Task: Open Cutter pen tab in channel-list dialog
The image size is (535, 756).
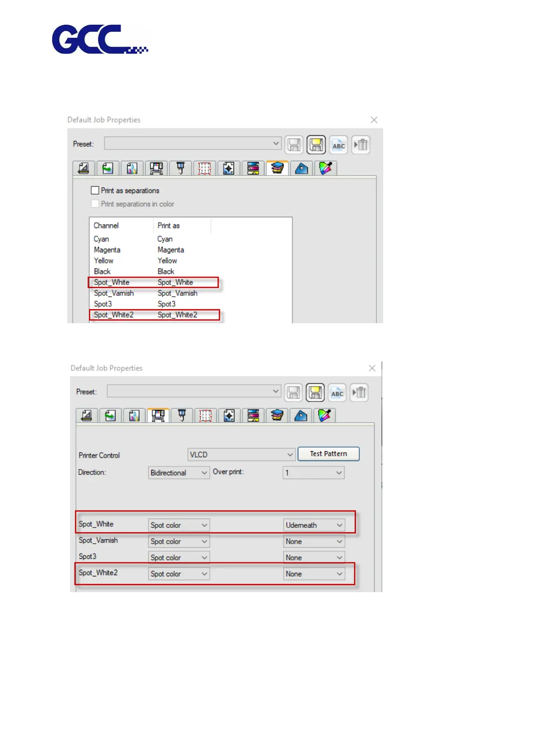Action: coord(181,168)
